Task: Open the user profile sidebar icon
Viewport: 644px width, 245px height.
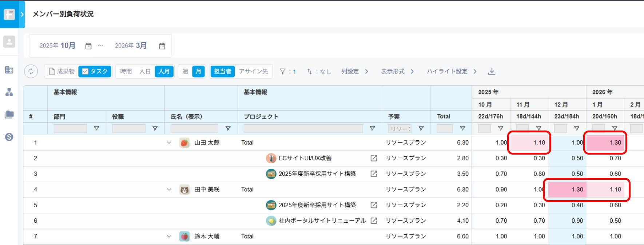Action: pyautogui.click(x=9, y=42)
